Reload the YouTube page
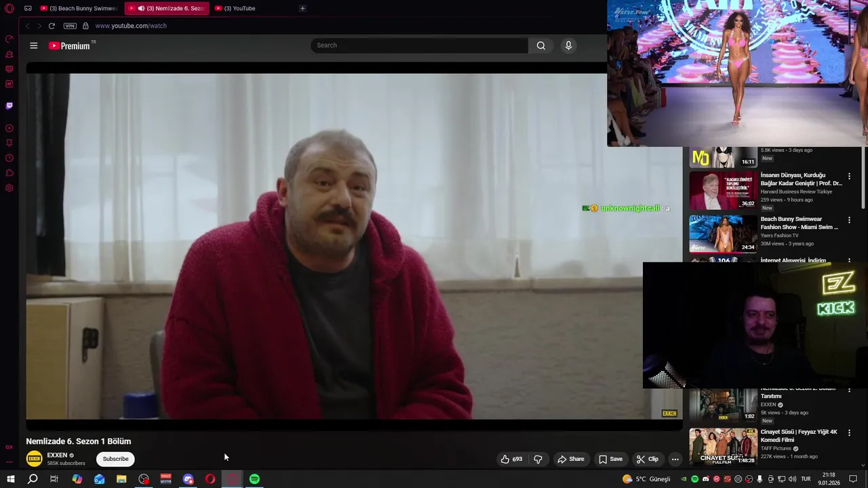Screen dimensions: 868x488 click(x=52, y=26)
